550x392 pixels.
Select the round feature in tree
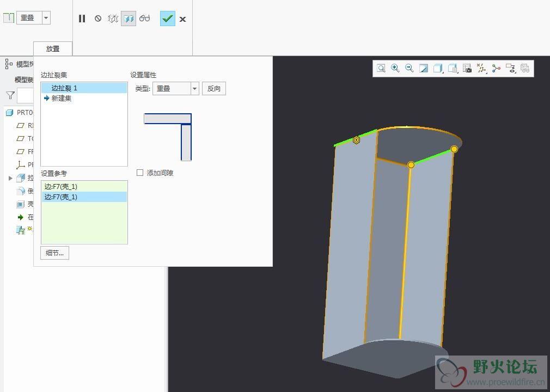click(25, 191)
